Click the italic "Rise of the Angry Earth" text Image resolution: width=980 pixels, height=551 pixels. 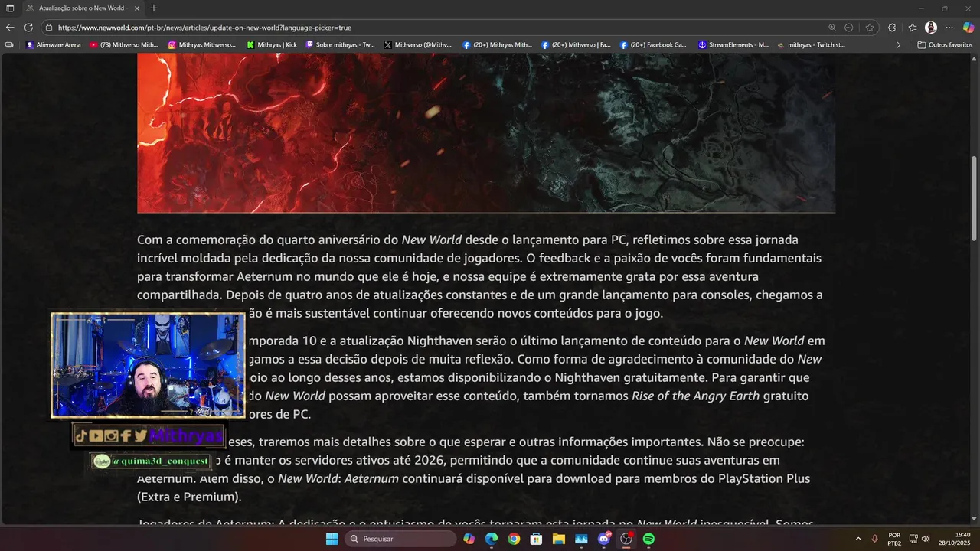tap(695, 396)
